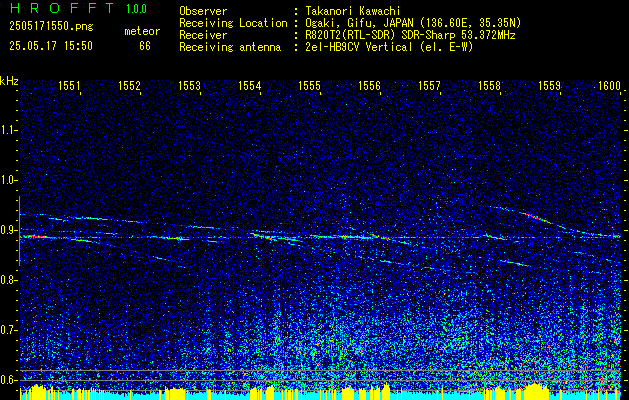The width and height of the screenshot is (629, 400).
Task: Click the 1554 time marker
Action: [x=250, y=85]
